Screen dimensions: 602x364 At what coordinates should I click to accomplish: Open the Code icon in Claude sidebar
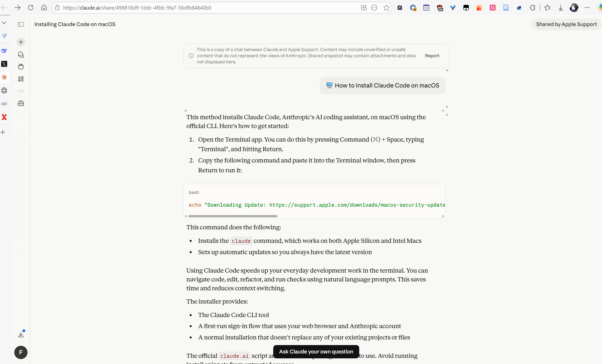(x=21, y=91)
